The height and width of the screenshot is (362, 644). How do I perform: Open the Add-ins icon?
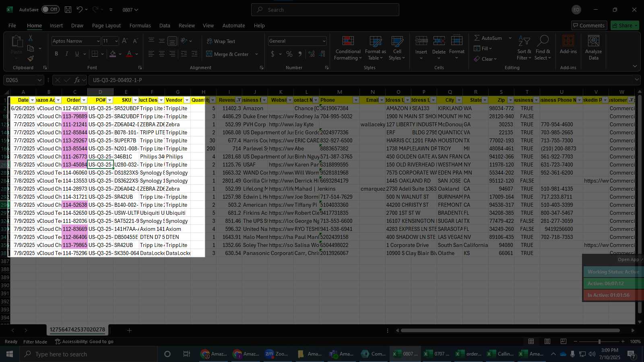[568, 45]
